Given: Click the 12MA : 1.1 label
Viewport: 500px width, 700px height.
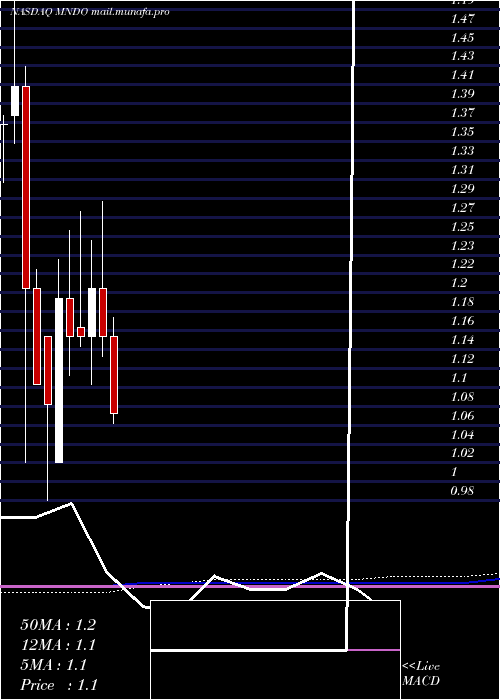Looking at the screenshot, I should [58, 645].
